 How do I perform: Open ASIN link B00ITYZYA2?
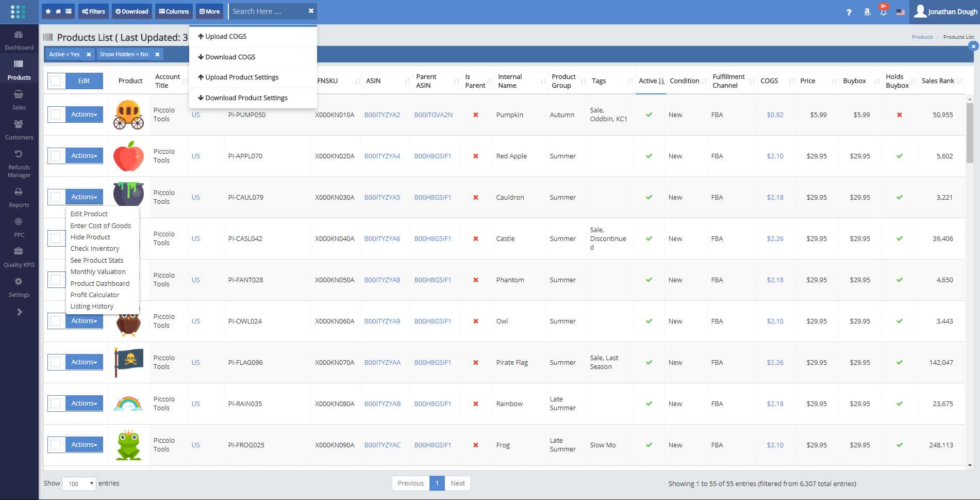tap(382, 115)
